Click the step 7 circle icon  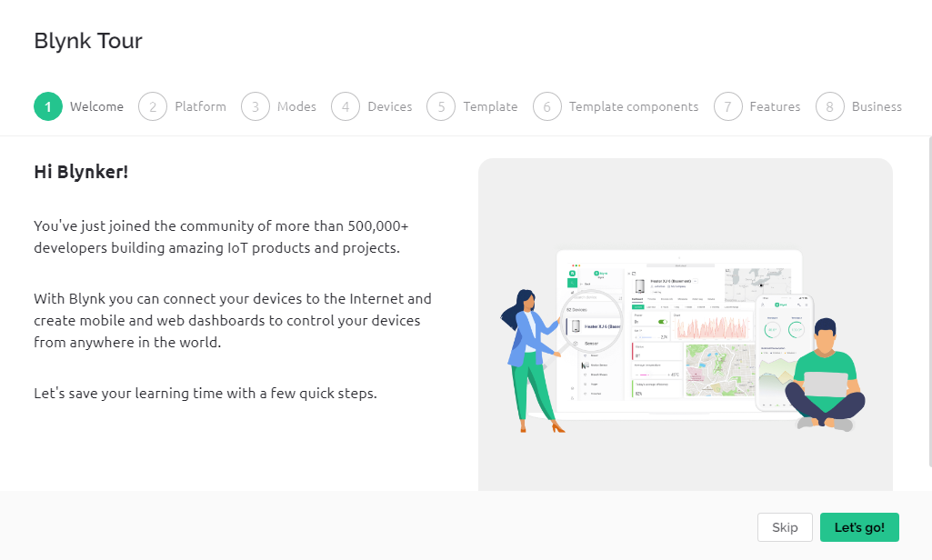point(728,106)
